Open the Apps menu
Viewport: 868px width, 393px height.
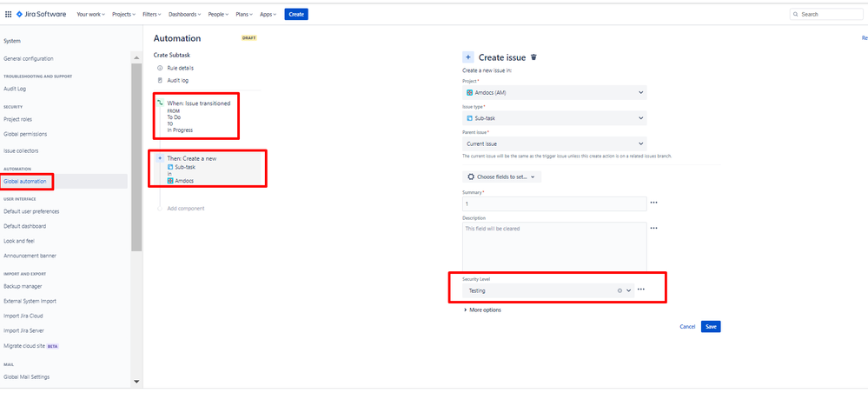point(268,15)
